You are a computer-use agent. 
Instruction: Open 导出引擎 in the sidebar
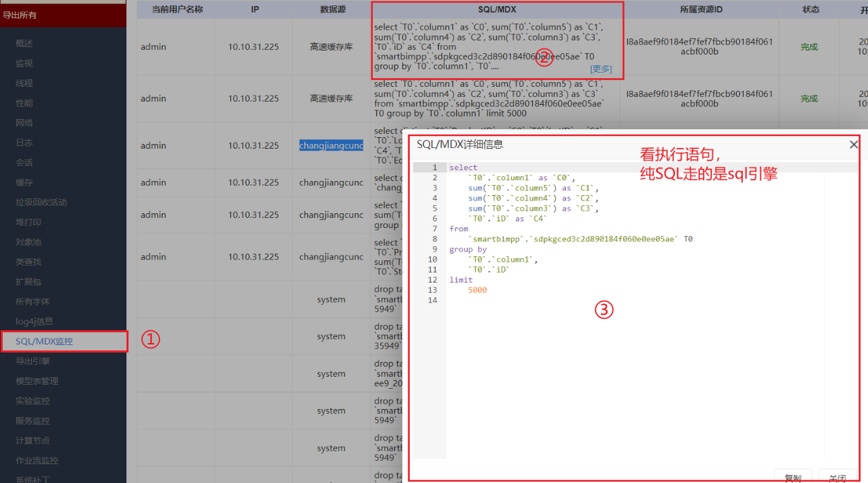pos(32,361)
